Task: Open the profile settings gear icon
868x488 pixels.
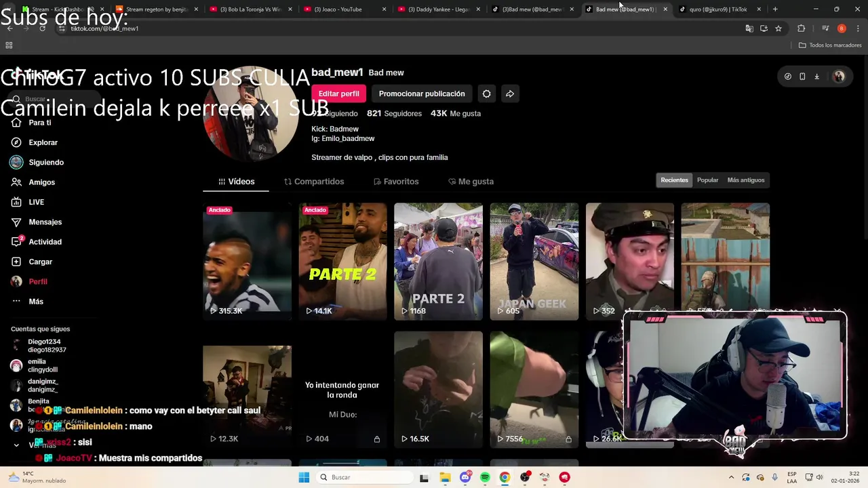Action: pyautogui.click(x=486, y=94)
